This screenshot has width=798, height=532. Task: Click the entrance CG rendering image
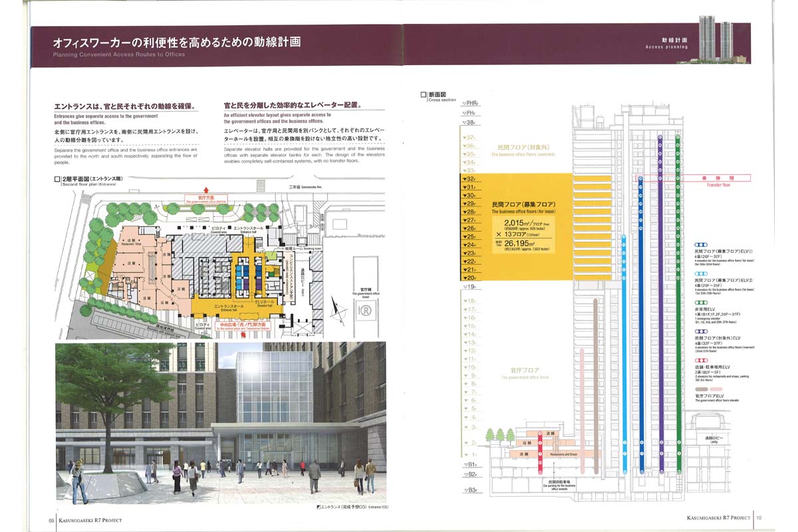220,422
